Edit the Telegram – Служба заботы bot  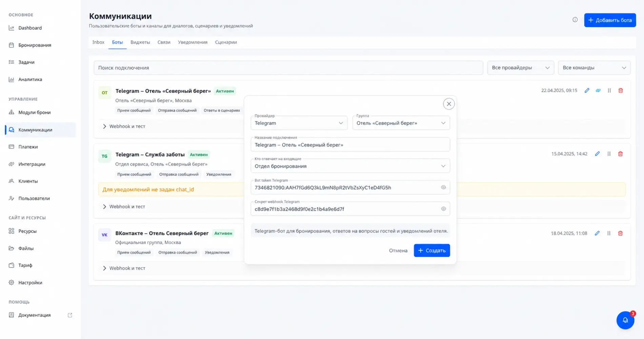click(597, 154)
